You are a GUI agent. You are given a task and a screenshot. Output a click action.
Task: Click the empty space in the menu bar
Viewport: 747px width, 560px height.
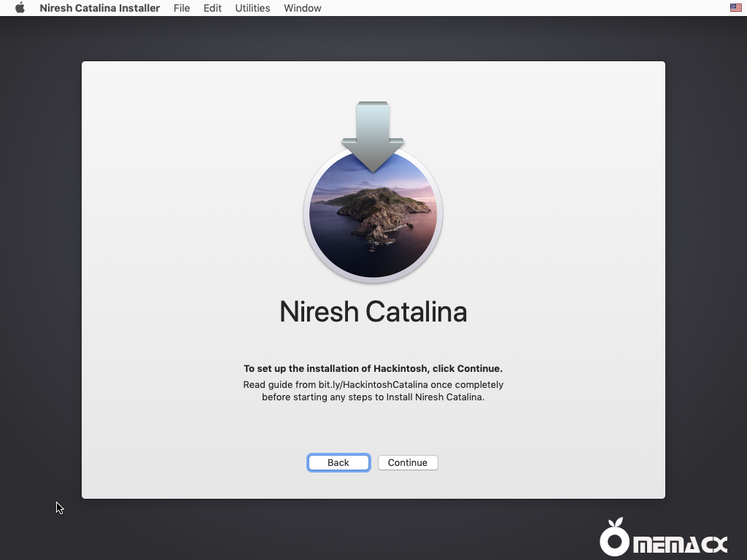[511, 8]
